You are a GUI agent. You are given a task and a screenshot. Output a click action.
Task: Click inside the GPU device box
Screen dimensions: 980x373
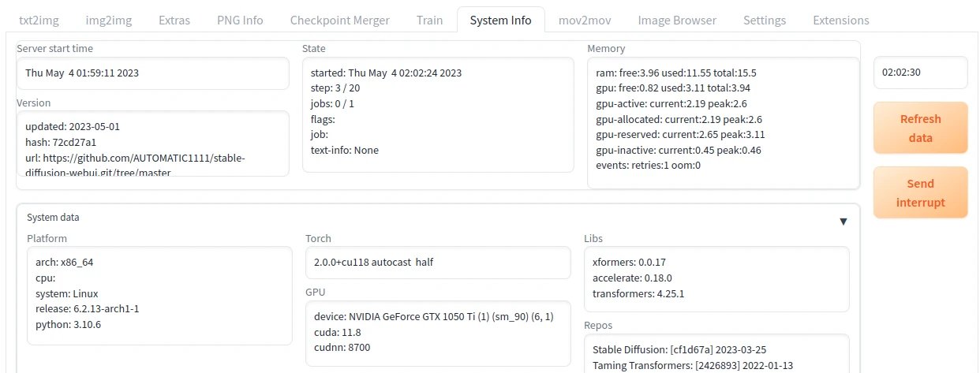(438, 333)
